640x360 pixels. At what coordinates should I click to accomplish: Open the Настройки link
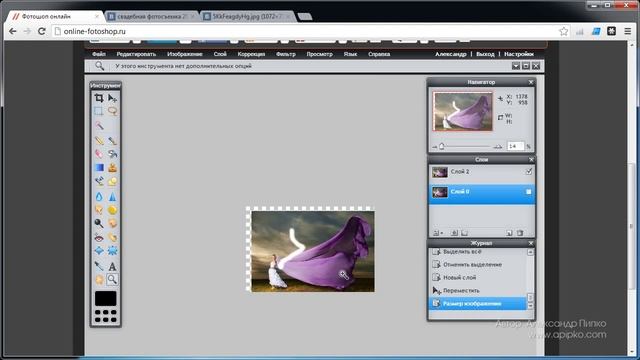tap(519, 54)
